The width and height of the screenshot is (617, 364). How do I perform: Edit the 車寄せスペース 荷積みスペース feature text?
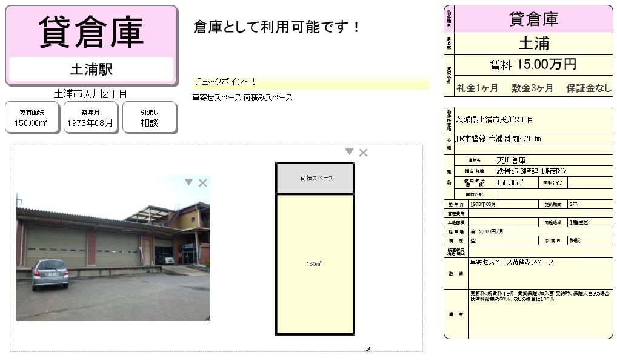pyautogui.click(x=242, y=98)
